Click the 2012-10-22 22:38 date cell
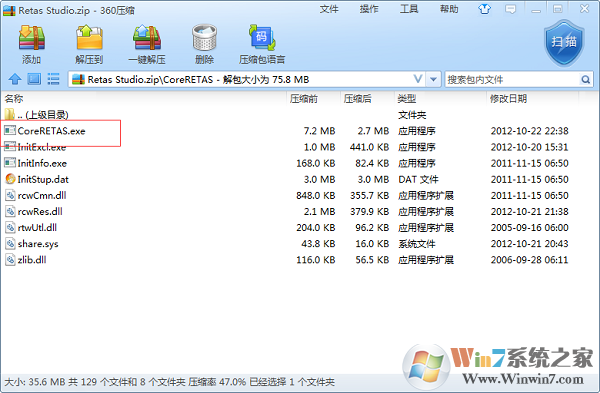 tap(529, 131)
